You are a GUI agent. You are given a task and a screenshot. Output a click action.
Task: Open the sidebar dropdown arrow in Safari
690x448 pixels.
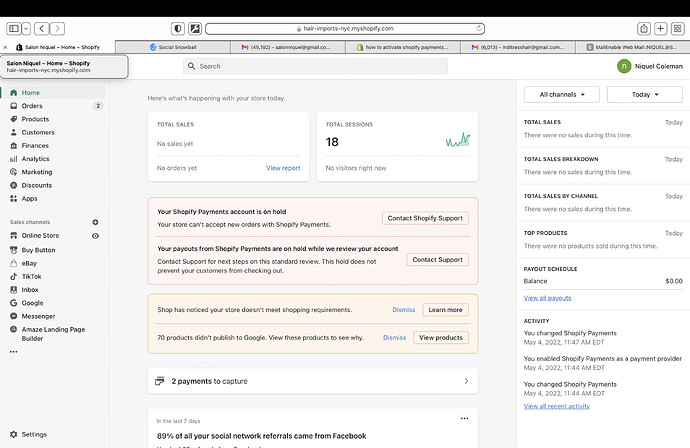point(26,29)
